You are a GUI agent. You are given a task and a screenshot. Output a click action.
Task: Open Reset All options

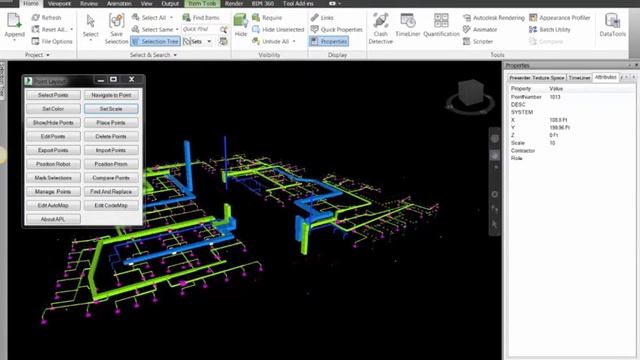tap(52, 29)
